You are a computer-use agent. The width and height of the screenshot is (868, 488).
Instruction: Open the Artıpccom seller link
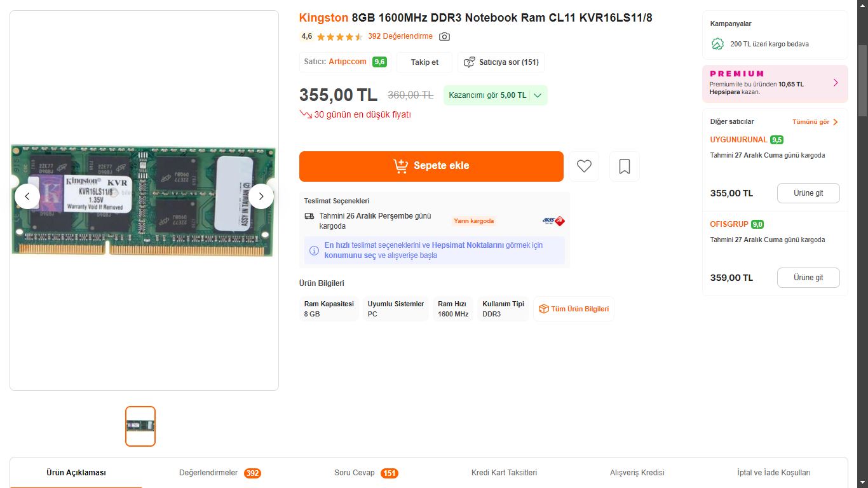348,62
